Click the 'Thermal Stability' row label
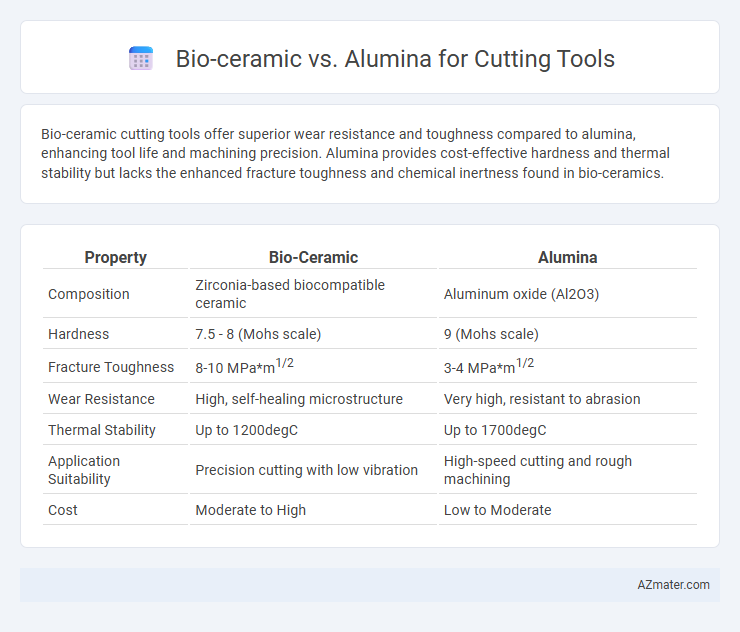This screenshot has height=632, width=740. 102,430
